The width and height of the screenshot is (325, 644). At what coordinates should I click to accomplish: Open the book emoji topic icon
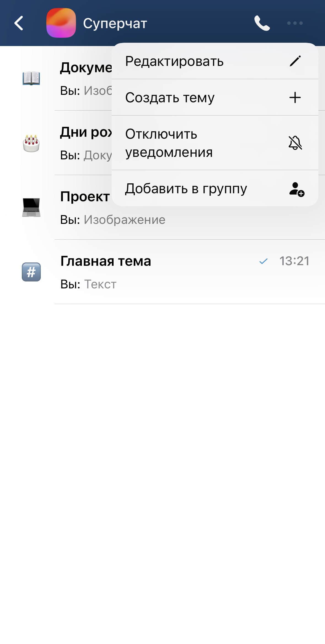[31, 78]
